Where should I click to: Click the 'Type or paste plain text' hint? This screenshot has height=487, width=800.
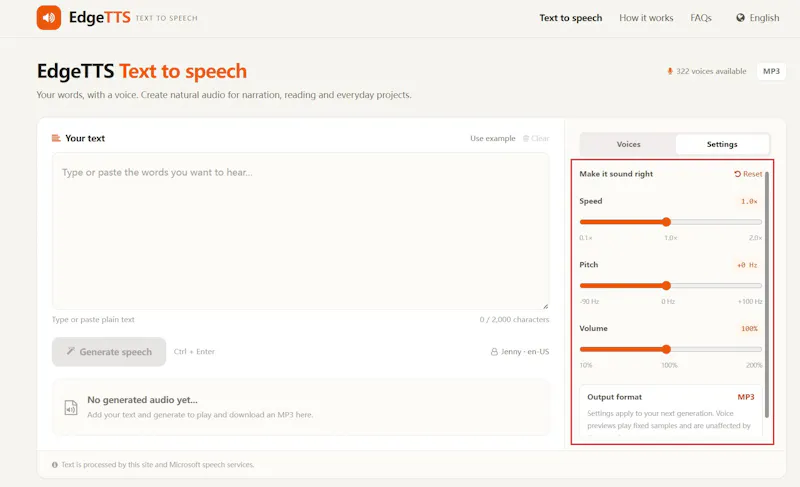pos(93,319)
